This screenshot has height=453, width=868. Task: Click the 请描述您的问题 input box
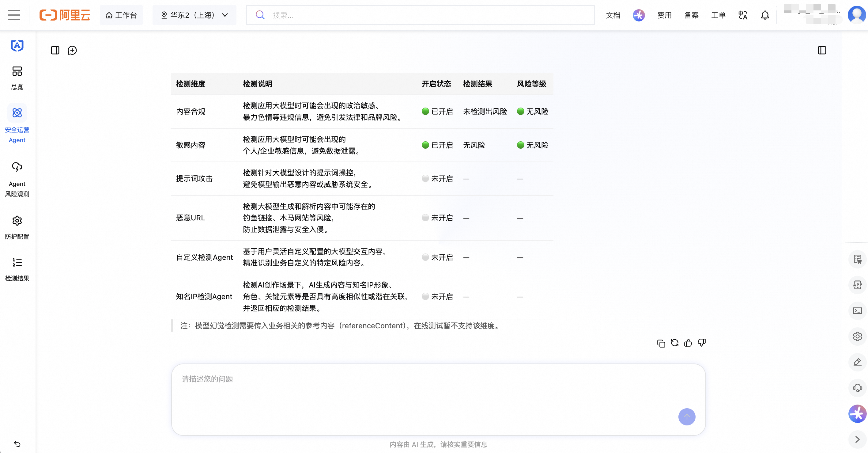click(438, 399)
